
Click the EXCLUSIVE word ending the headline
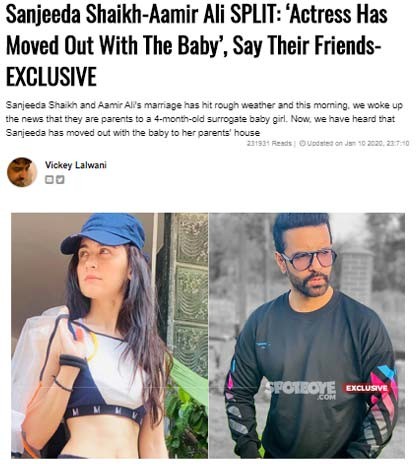(51, 77)
